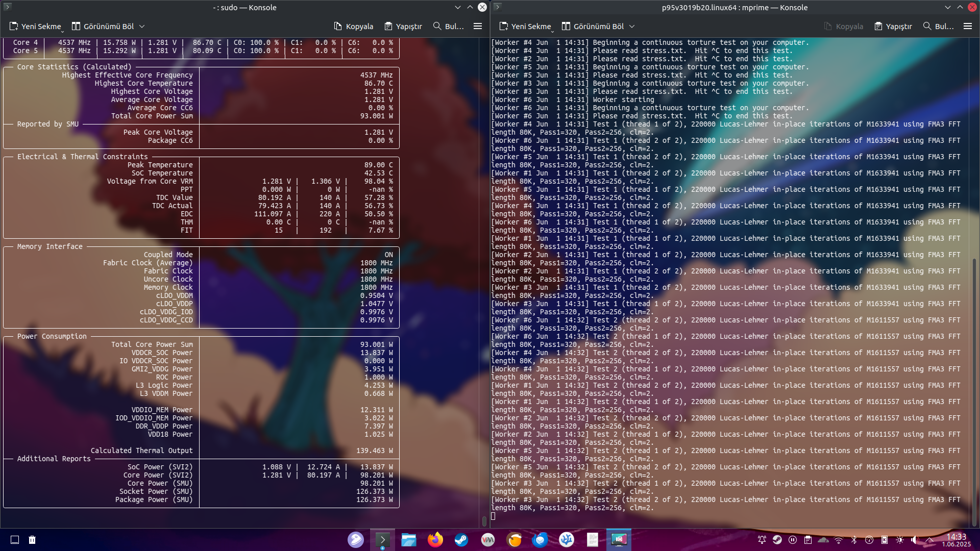Select Spectacle screenshot tool in taskbar

[x=619, y=539]
